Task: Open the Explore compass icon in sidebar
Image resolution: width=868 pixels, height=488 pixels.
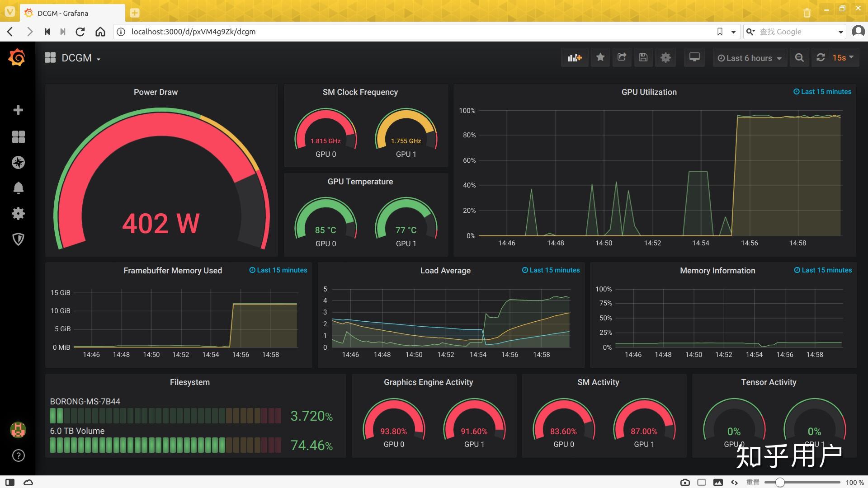Action: click(18, 163)
